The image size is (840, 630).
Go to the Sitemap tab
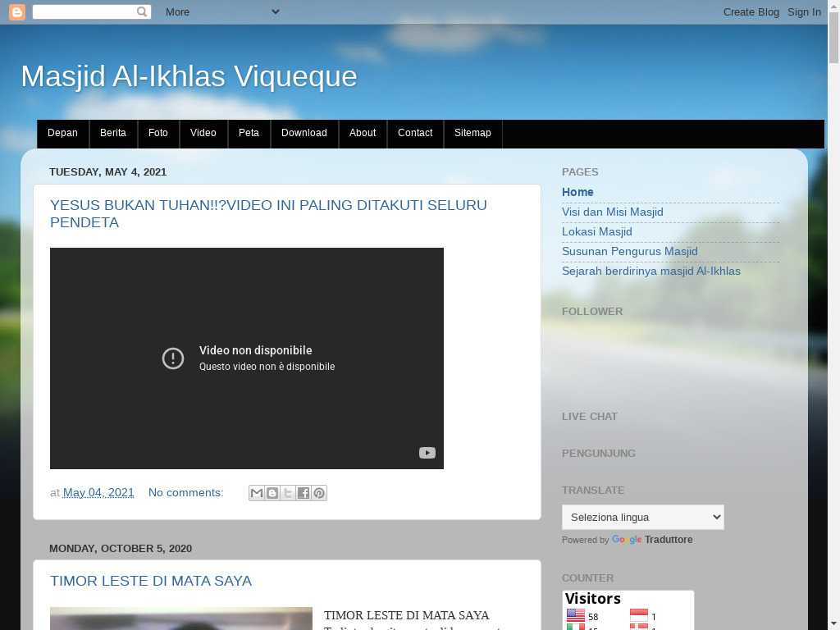pyautogui.click(x=472, y=133)
